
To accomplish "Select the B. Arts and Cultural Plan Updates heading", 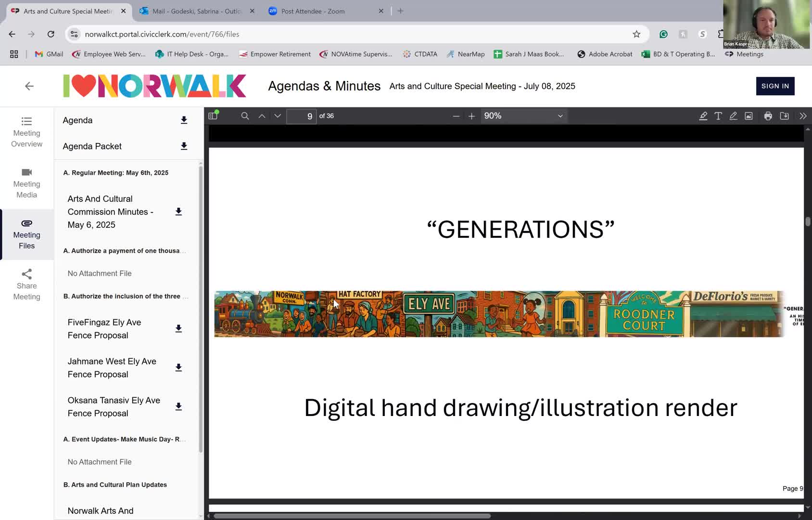I will tap(115, 485).
